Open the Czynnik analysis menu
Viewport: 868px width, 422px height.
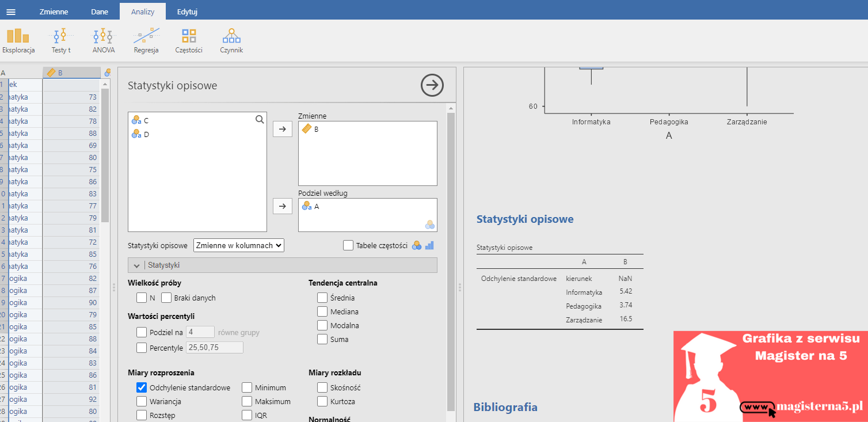tap(231, 40)
